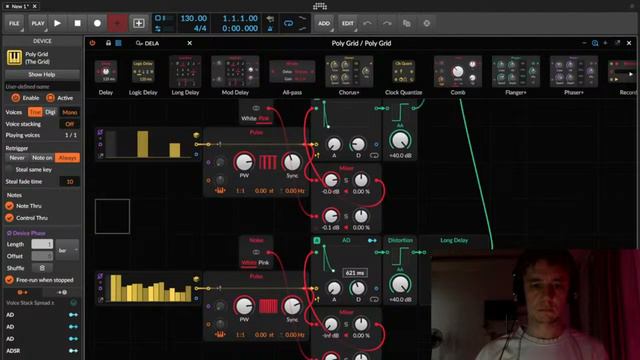Choose the Flanger+ module thumbnail
Image resolution: width=640 pixels, height=360 pixels.
516,71
